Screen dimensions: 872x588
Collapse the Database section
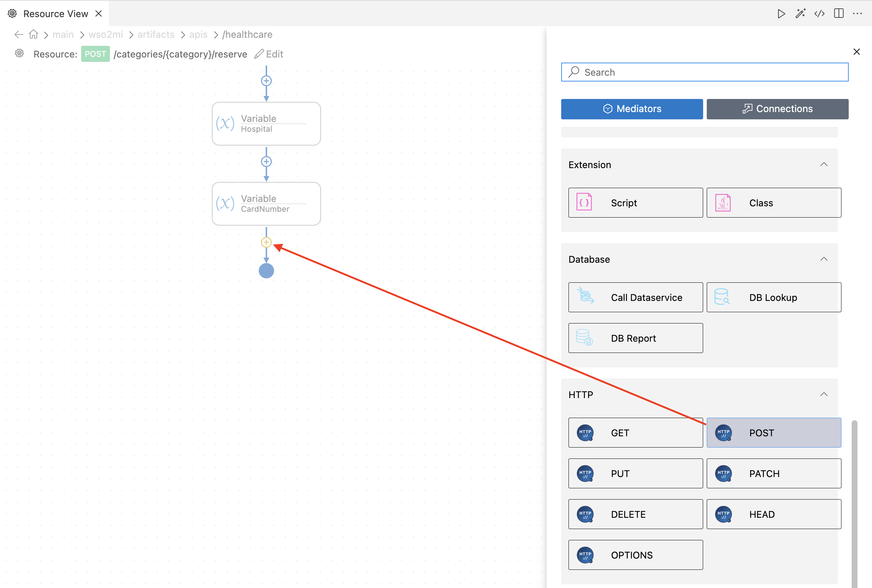coord(824,259)
